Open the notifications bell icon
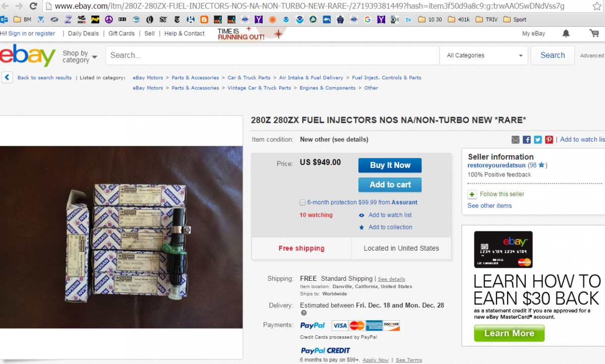This screenshot has height=364, width=605. point(566,33)
